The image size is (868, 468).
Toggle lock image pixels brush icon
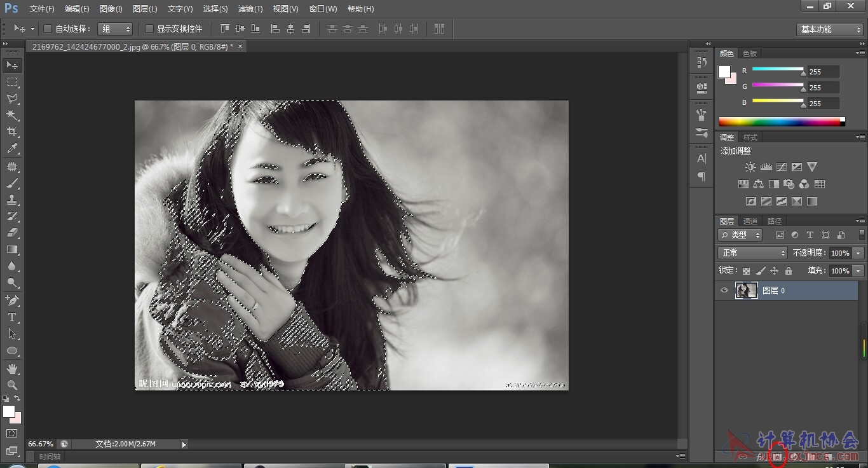point(761,271)
